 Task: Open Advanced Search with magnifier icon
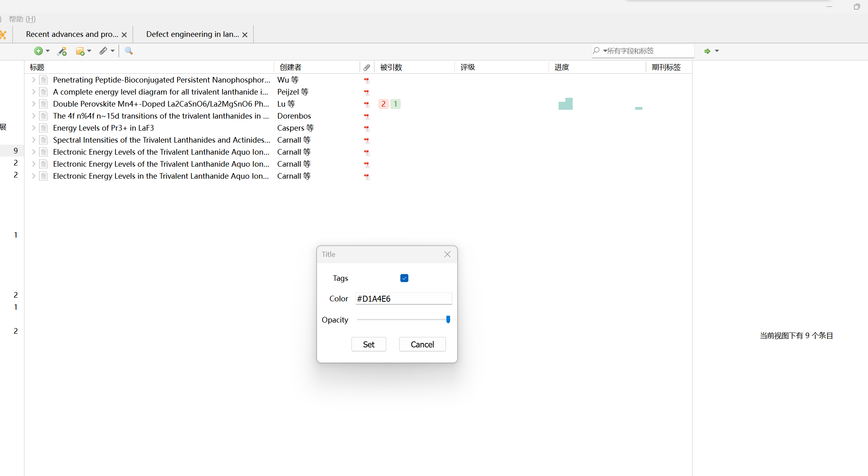(x=128, y=51)
